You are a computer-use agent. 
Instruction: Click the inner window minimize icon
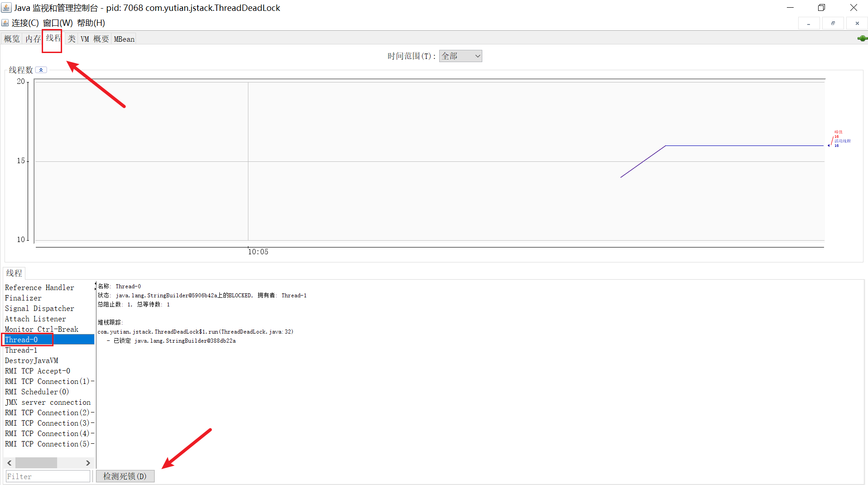809,23
